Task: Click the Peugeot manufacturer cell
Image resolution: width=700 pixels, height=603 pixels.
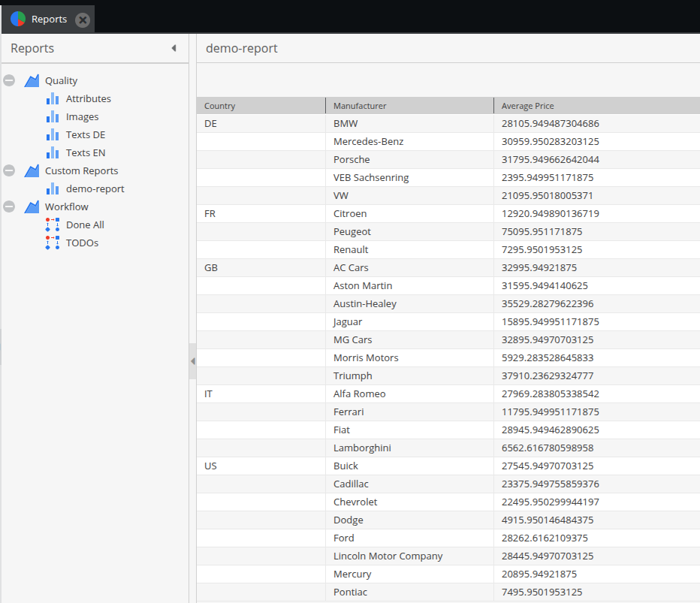Action: point(410,231)
